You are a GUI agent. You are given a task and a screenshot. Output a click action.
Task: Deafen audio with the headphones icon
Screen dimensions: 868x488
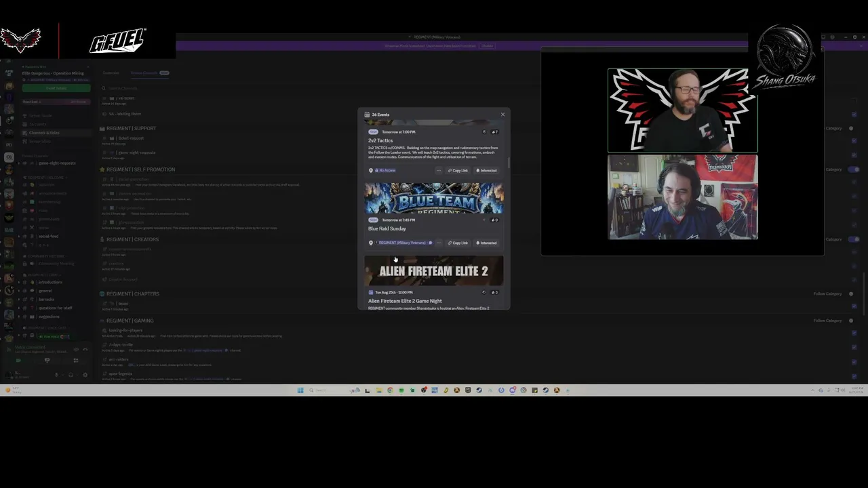pos(71,375)
